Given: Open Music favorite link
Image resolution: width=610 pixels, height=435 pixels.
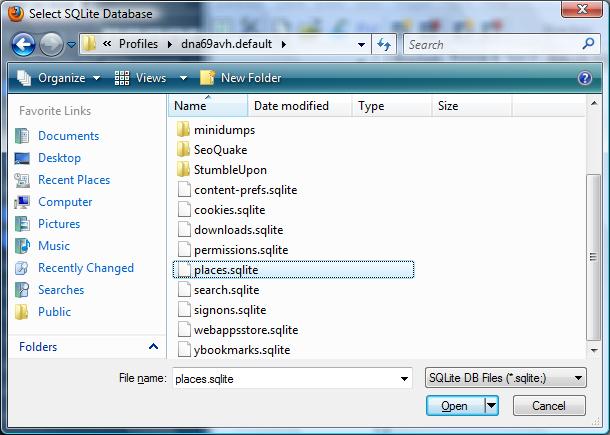Looking at the screenshot, I should click(54, 246).
